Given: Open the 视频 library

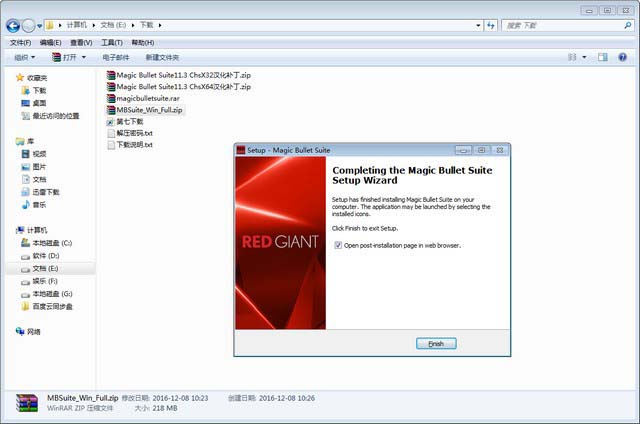Looking at the screenshot, I should [34, 154].
